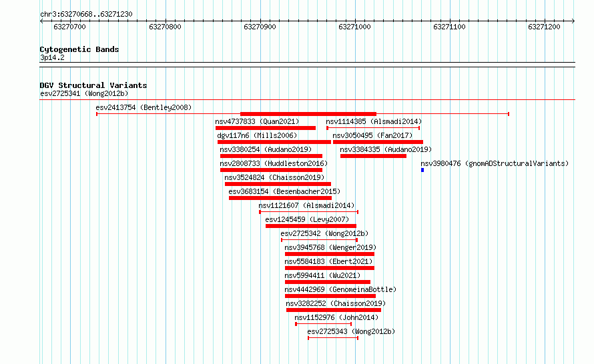This screenshot has width=594, height=364.
Task: Click the nsv3050495 (Fan2017) label
Action: coord(372,135)
